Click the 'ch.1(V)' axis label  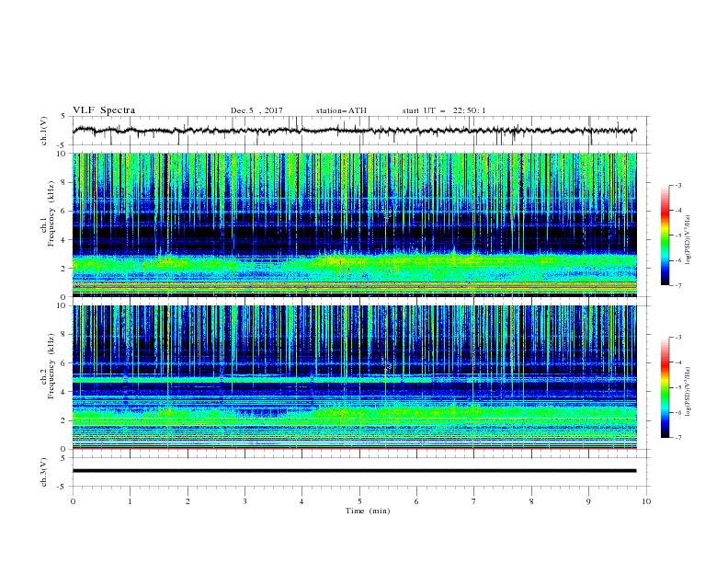point(44,131)
